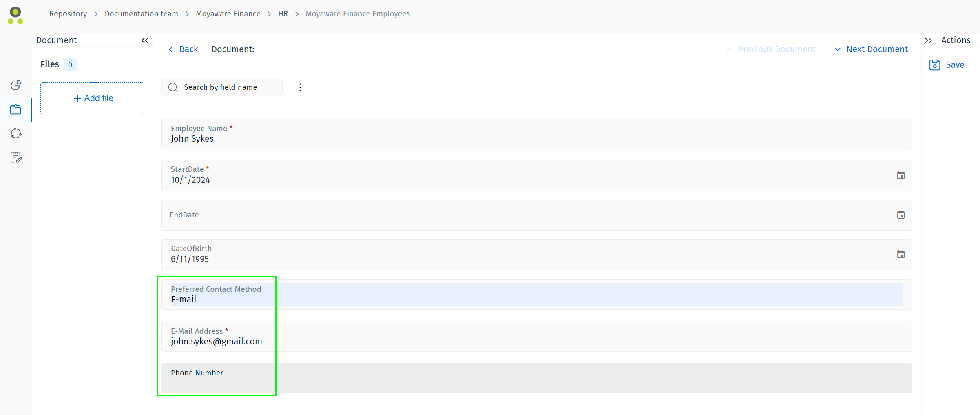Open the notes edit sidebar icon
The height and width of the screenshot is (415, 980).
(16, 158)
